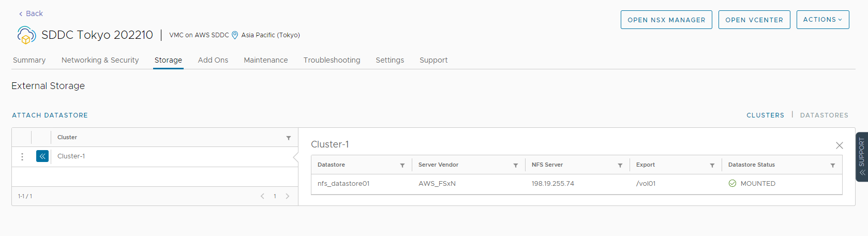Open the Maintenance tab
Viewport: 868px width, 236px height.
click(x=266, y=60)
